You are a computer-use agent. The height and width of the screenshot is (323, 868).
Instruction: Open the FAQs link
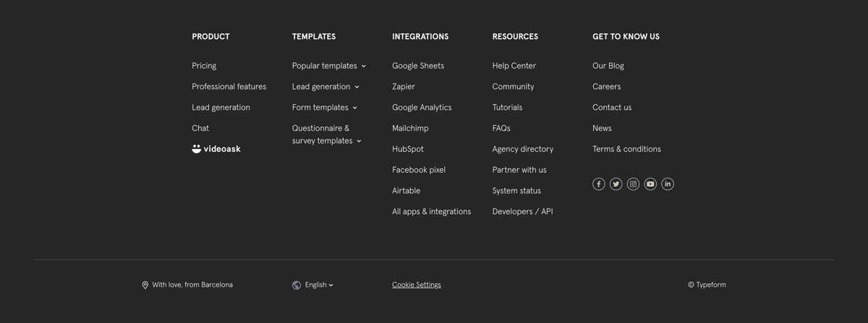tap(501, 129)
